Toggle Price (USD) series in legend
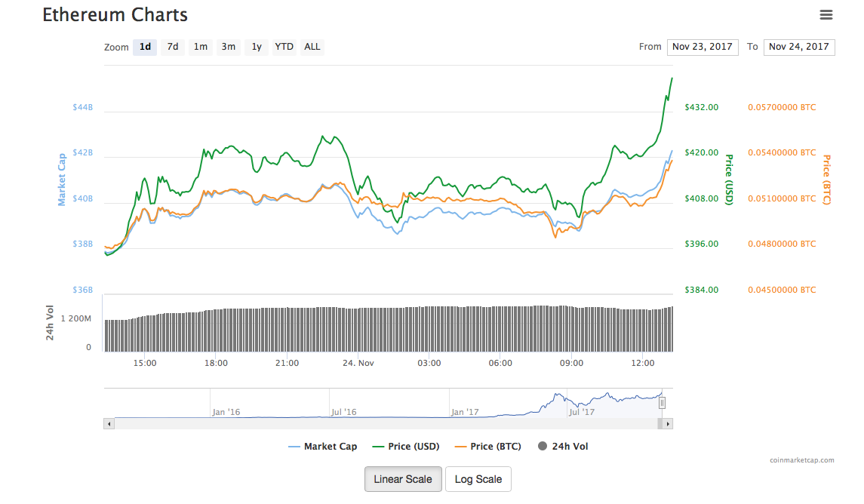 click(406, 447)
